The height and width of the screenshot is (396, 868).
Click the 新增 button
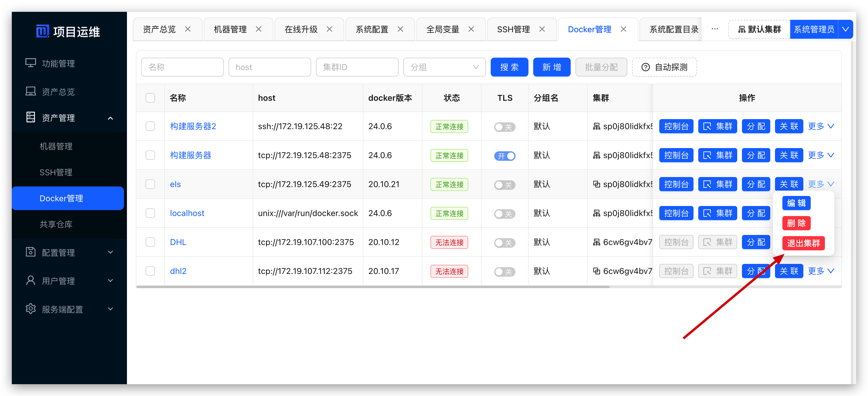pyautogui.click(x=551, y=67)
